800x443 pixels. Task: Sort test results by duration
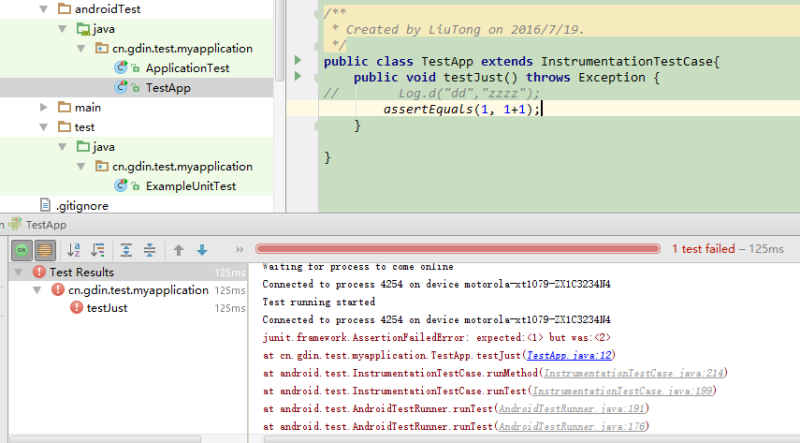[97, 250]
